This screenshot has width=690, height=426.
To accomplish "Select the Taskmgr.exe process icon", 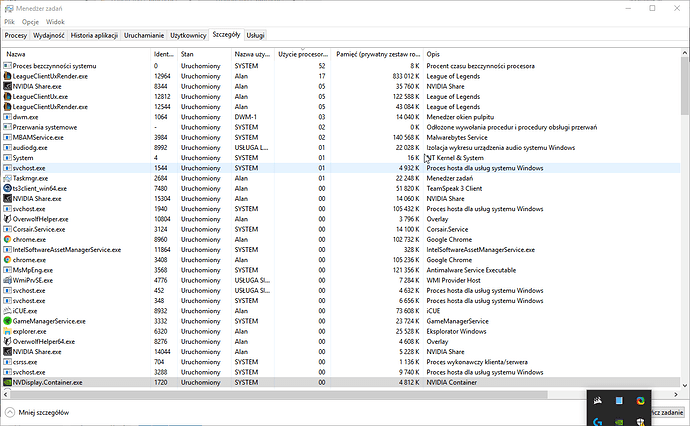I will pyautogui.click(x=8, y=178).
